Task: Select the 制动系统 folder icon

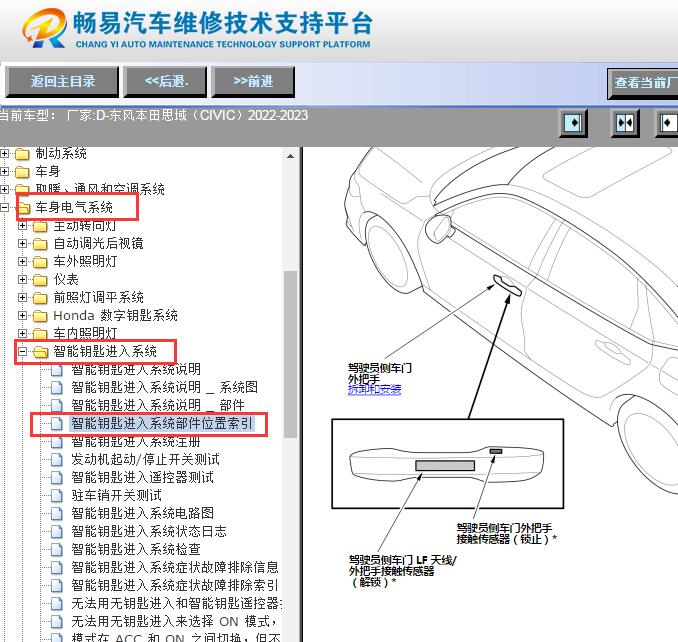Action: point(22,154)
